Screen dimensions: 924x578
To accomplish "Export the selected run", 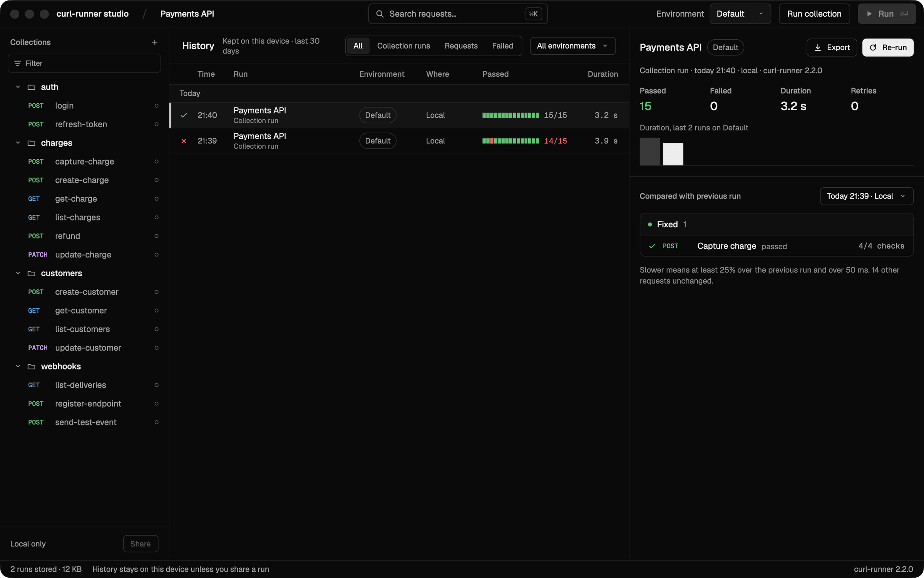I will pyautogui.click(x=832, y=47).
